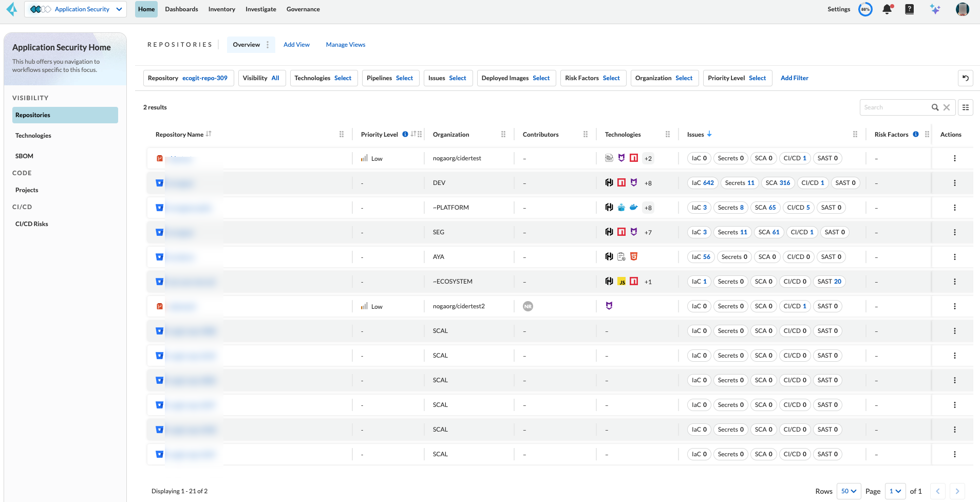Open the Investigate menu
Image resolution: width=980 pixels, height=502 pixels.
click(x=261, y=9)
